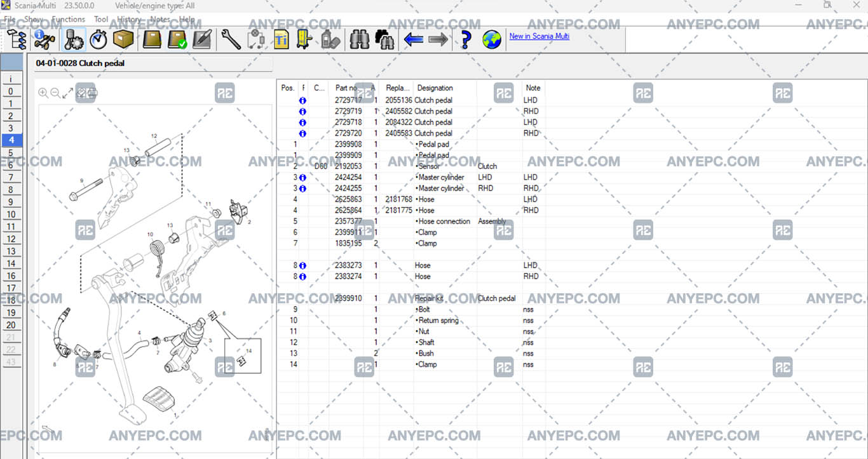Click the cardboard box packages icon
868x459 pixels.
[x=124, y=39]
